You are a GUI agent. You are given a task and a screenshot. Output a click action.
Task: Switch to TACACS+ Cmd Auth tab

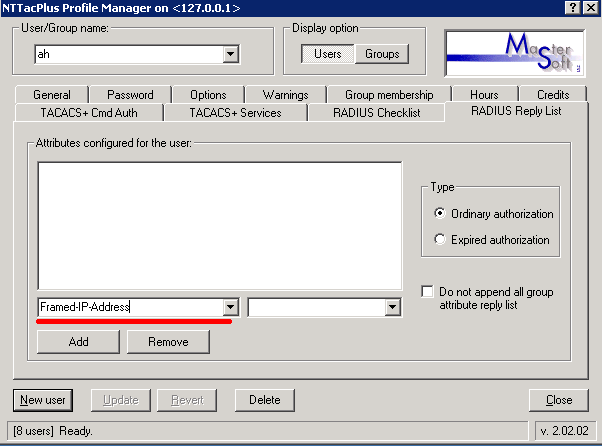(89, 113)
